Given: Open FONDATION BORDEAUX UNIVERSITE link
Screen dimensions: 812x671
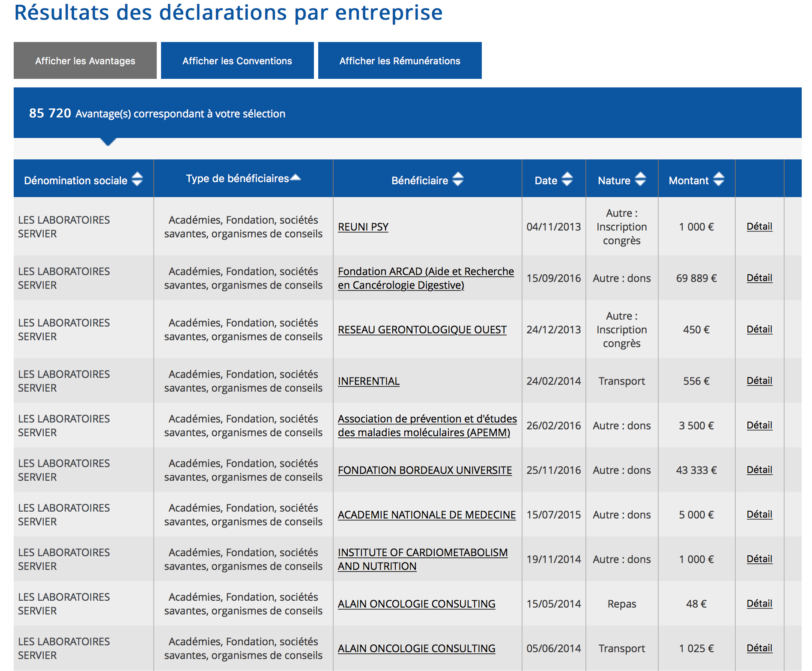Looking at the screenshot, I should (425, 470).
